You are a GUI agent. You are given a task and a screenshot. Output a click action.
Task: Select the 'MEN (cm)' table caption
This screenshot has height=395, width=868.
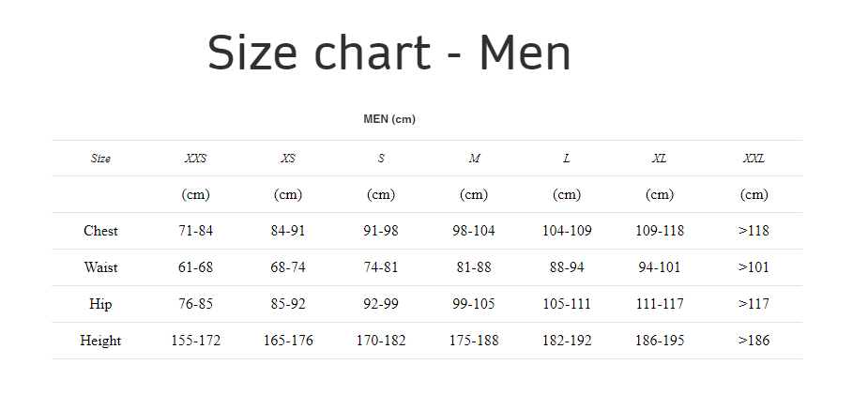[389, 119]
